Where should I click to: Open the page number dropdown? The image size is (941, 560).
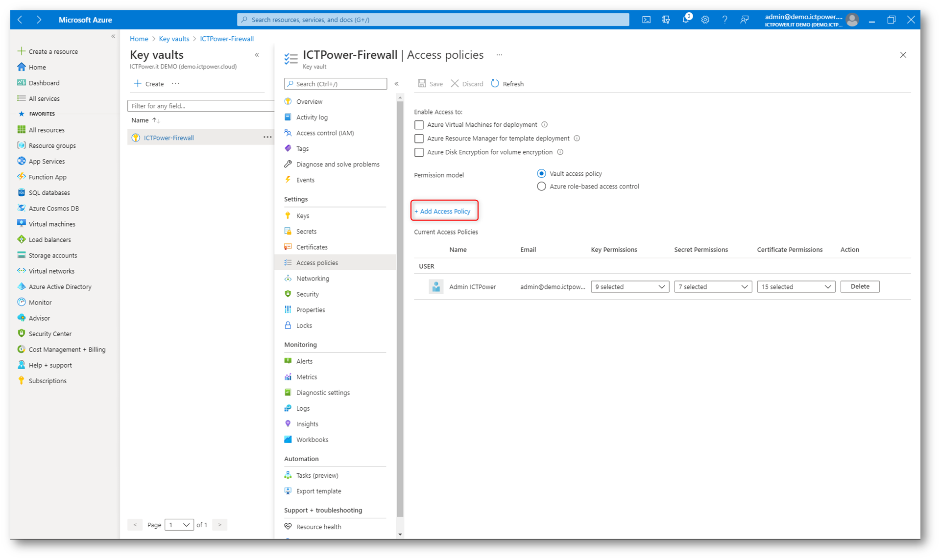point(179,525)
